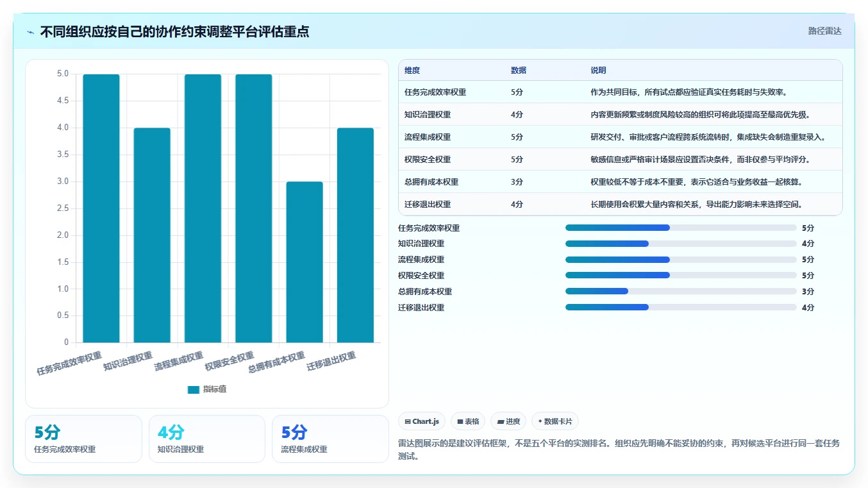Click the 权限安全权重 progress bar

(681, 275)
